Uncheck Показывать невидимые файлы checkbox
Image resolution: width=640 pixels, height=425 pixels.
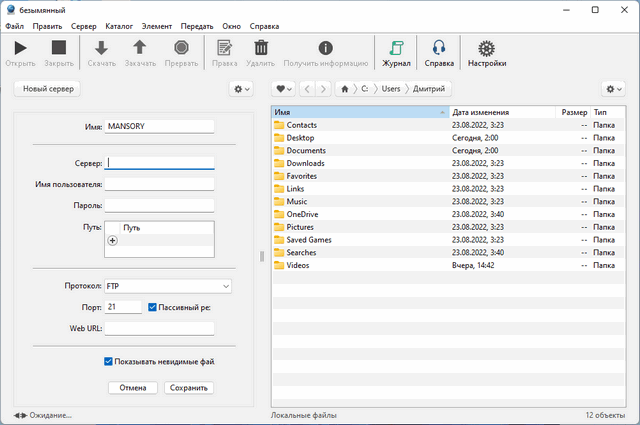point(109,362)
